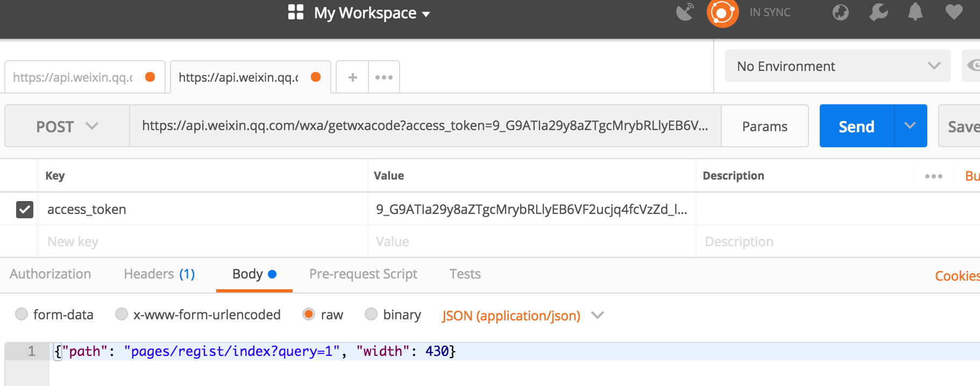The width and height of the screenshot is (980, 386).
Task: Select the x-www-form-urlencoded radio button
Action: [122, 314]
